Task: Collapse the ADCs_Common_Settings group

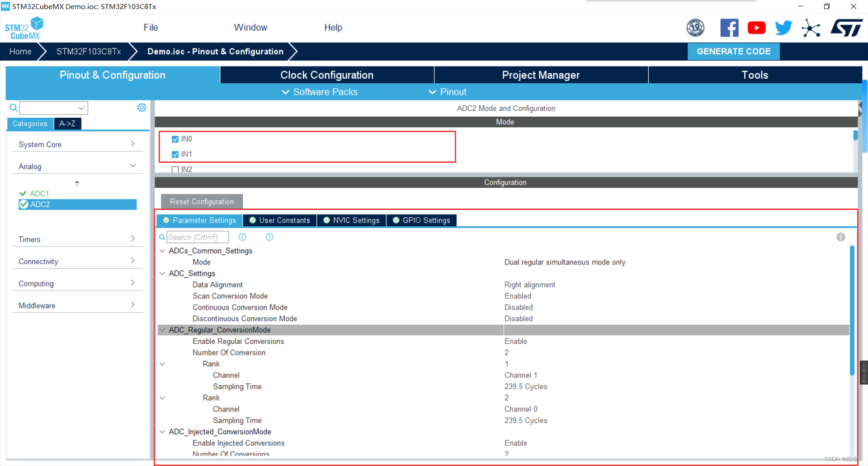Action: coord(162,251)
